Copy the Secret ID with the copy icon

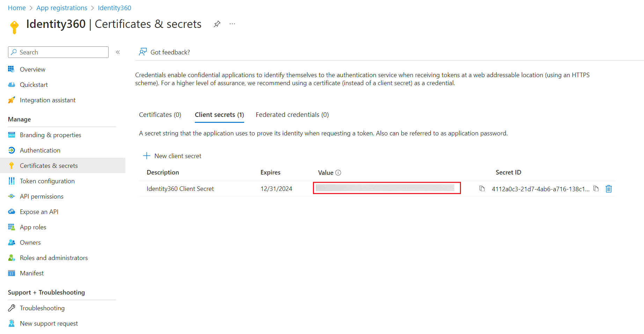(x=596, y=189)
